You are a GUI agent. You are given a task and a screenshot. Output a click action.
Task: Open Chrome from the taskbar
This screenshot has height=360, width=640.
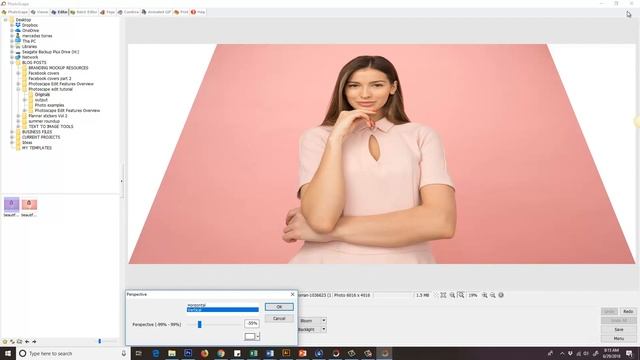click(x=221, y=353)
